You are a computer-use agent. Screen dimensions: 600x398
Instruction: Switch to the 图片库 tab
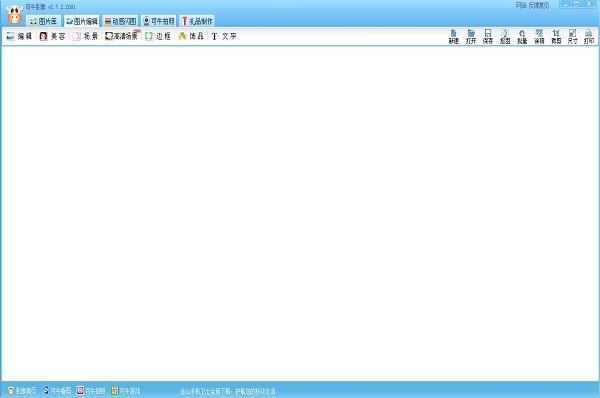tap(44, 21)
